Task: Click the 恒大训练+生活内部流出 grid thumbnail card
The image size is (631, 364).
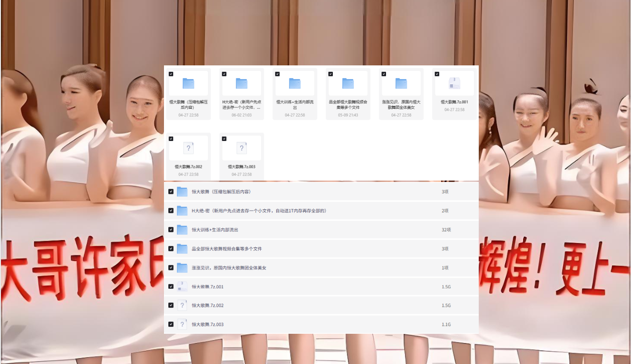Action: (295, 94)
